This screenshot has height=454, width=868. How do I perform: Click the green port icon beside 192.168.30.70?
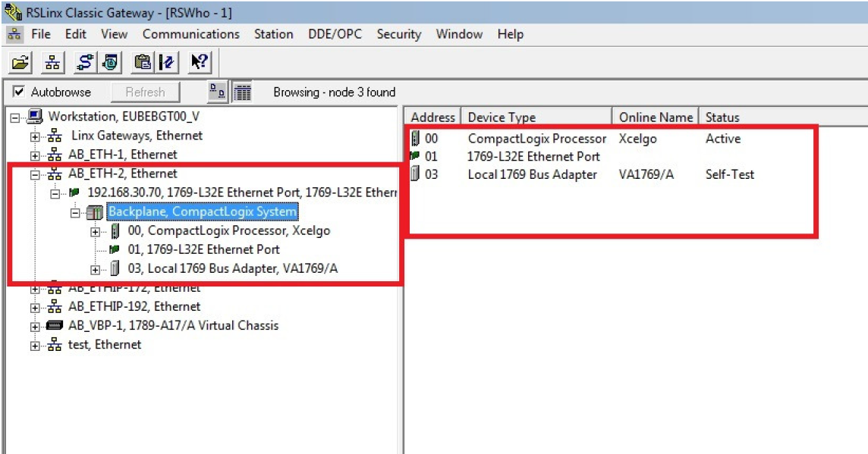click(x=74, y=193)
